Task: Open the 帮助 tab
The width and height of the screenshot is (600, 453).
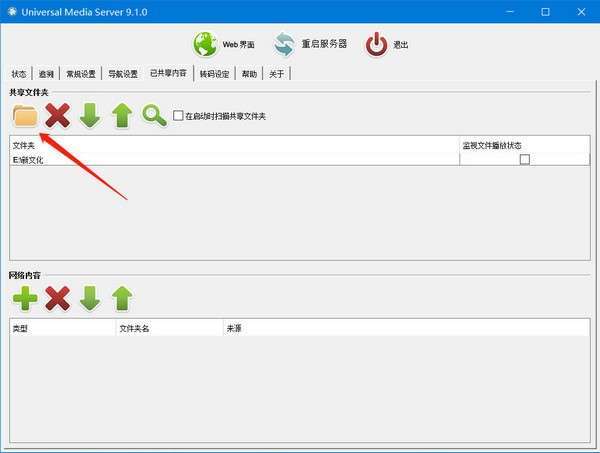Action: [249, 74]
